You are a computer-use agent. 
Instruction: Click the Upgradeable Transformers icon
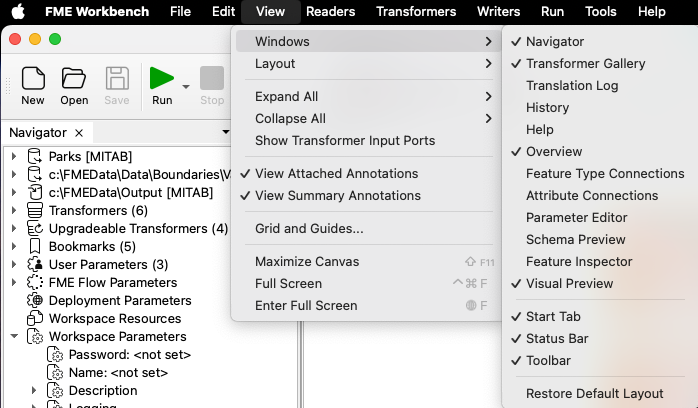pyautogui.click(x=35, y=229)
